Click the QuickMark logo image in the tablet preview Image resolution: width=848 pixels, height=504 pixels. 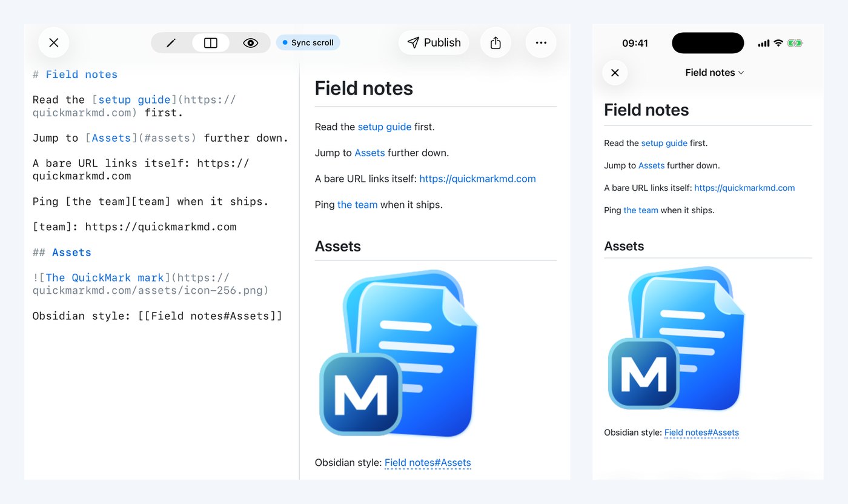click(x=399, y=353)
